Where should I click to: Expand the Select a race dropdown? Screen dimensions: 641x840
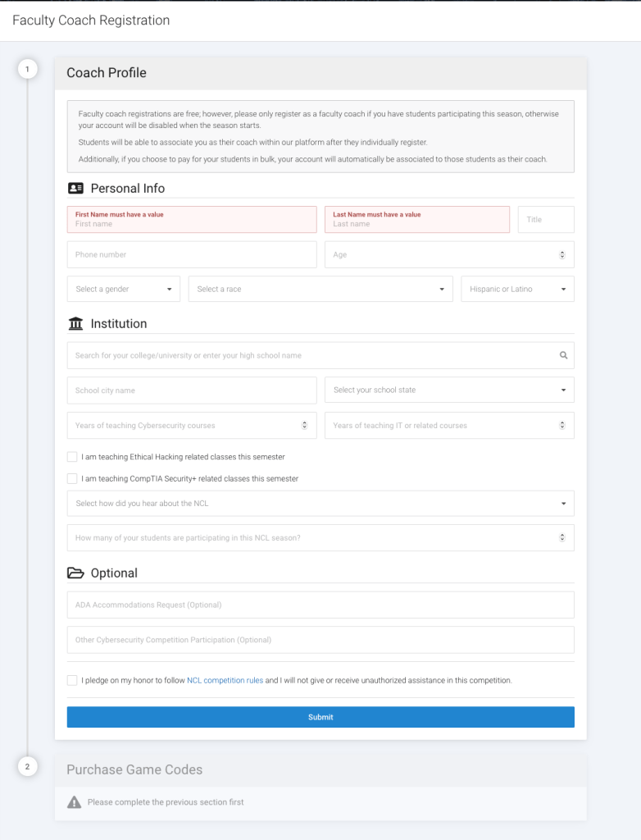pos(320,289)
